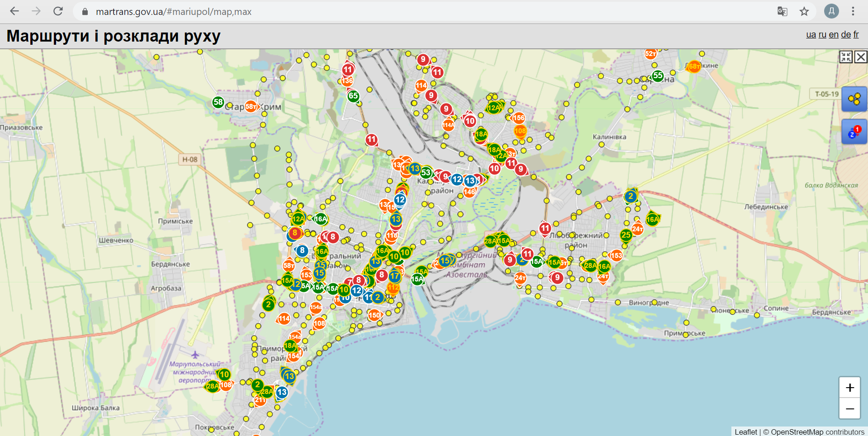Select orange route 156 marker
The height and width of the screenshot is (436, 868).
pos(518,118)
